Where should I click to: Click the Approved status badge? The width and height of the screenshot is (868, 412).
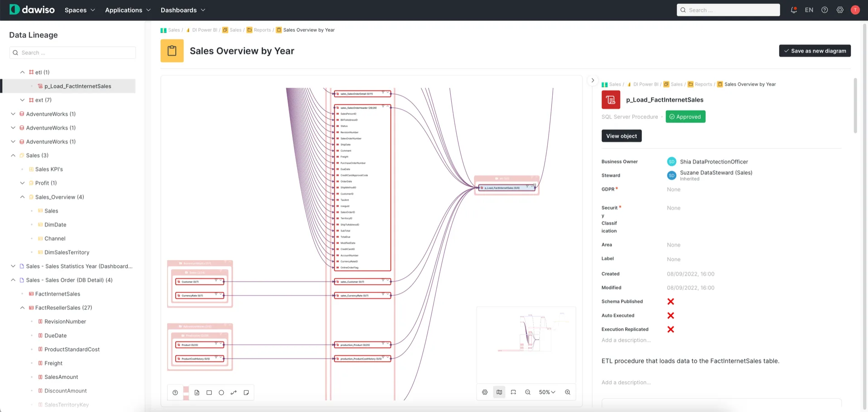click(x=685, y=117)
